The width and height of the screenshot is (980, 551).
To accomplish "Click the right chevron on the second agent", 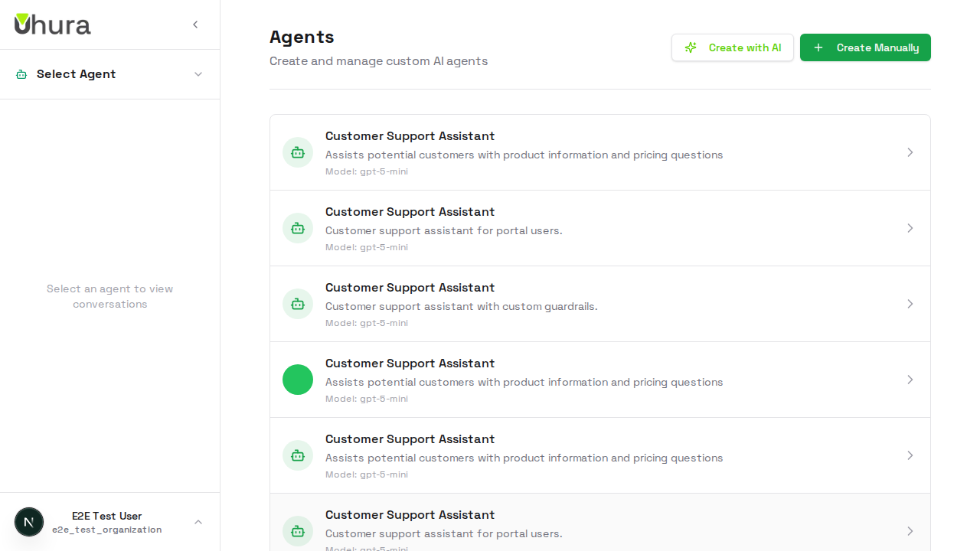I will click(910, 228).
